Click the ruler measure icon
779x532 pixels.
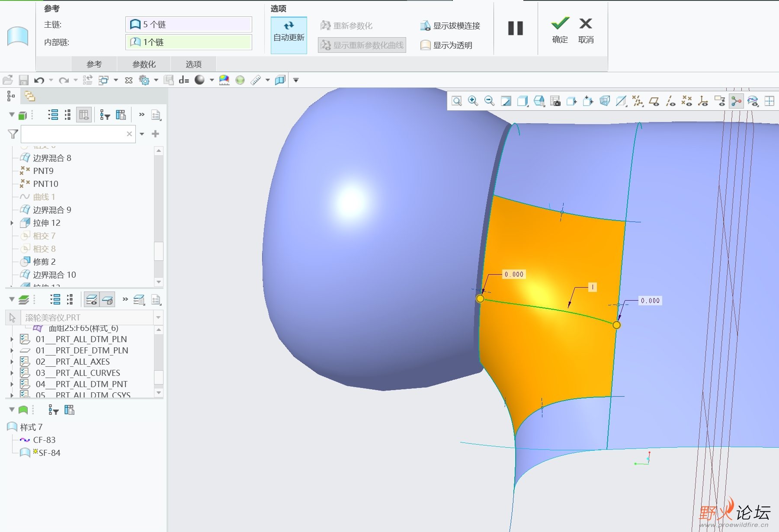pos(256,80)
